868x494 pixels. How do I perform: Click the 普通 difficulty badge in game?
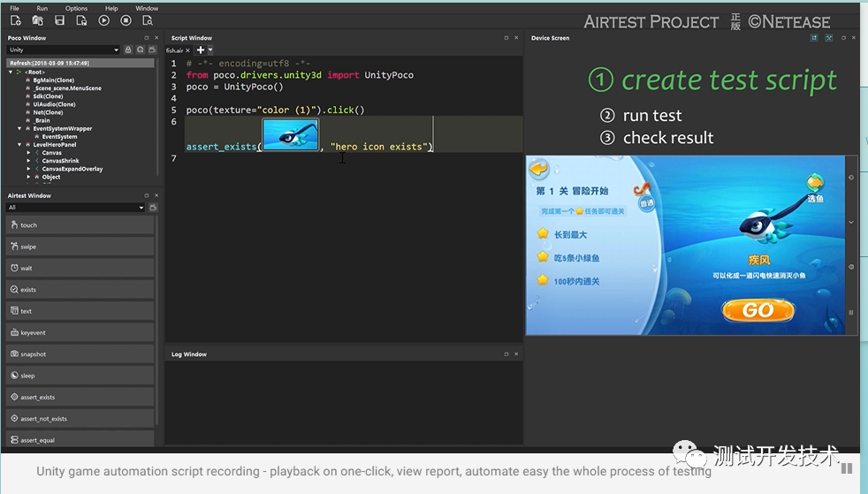click(x=646, y=203)
